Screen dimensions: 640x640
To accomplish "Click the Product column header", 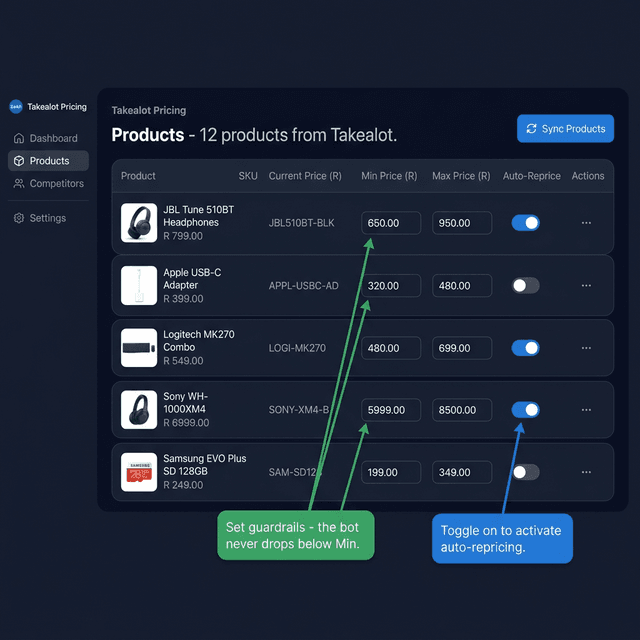I will point(138,176).
